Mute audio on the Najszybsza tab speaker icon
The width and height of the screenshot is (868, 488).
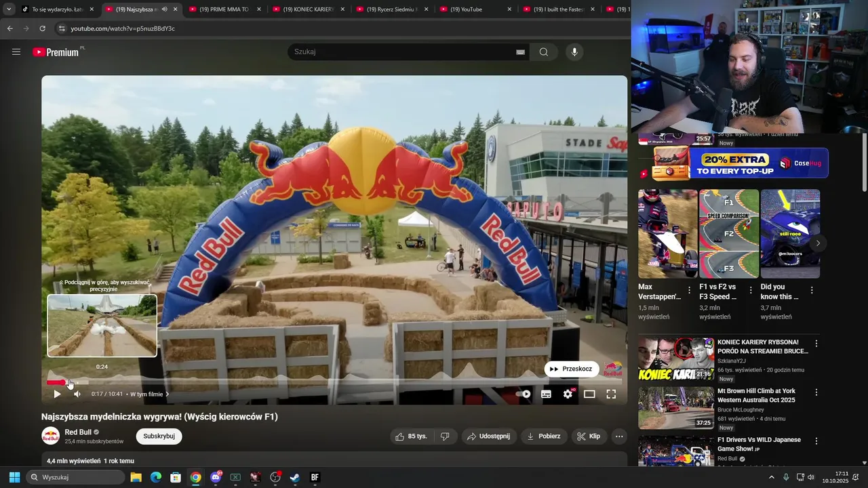coord(164,9)
